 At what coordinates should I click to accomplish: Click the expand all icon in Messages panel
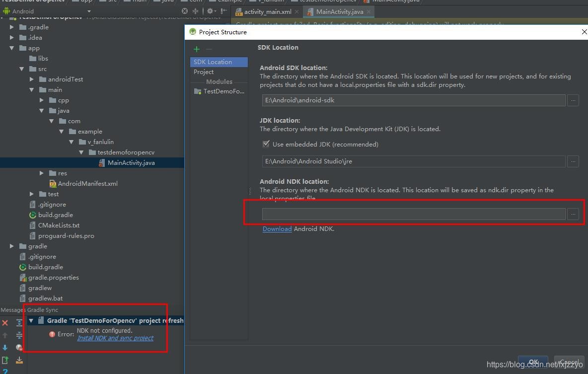[19, 323]
